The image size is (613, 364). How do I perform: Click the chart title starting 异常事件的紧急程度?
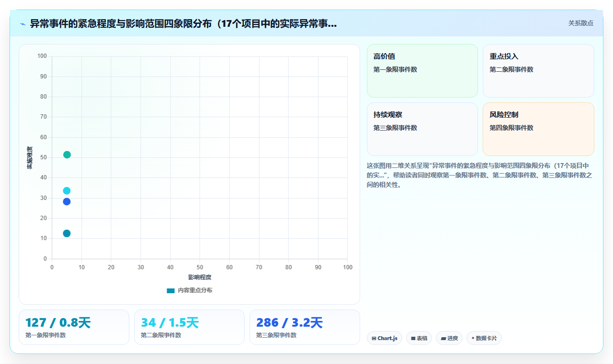pyautogui.click(x=183, y=24)
